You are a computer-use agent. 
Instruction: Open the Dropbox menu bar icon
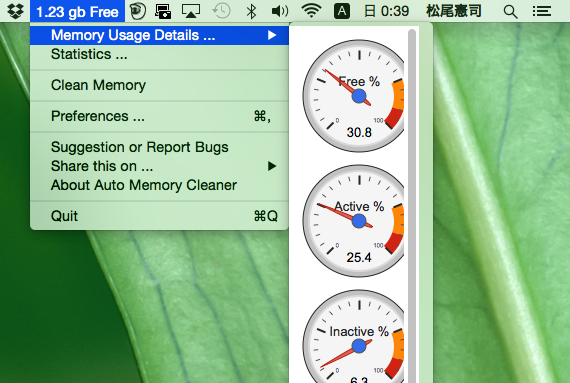15,11
